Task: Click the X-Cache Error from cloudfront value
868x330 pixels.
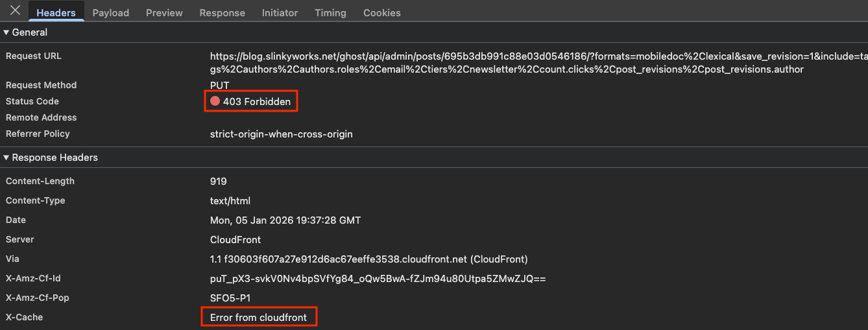Action: tap(258, 317)
